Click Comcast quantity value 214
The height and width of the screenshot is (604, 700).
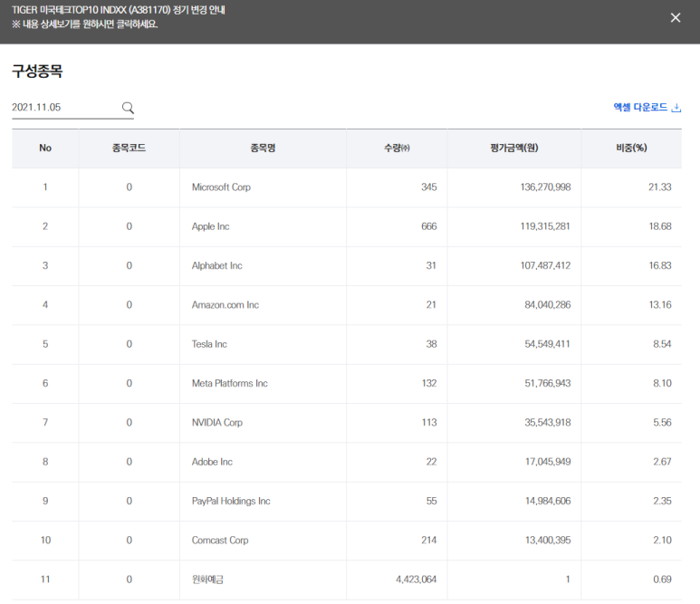click(x=428, y=541)
